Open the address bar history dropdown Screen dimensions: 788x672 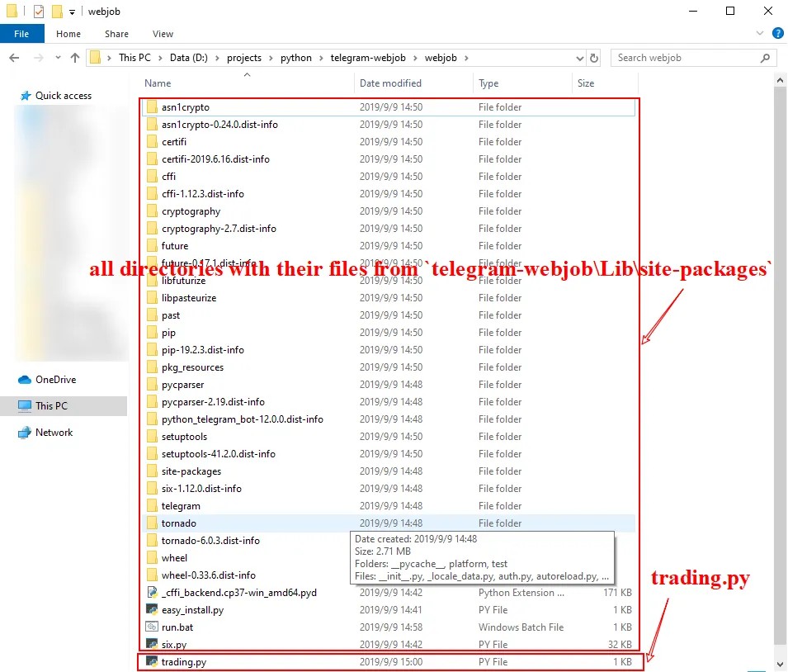579,59
